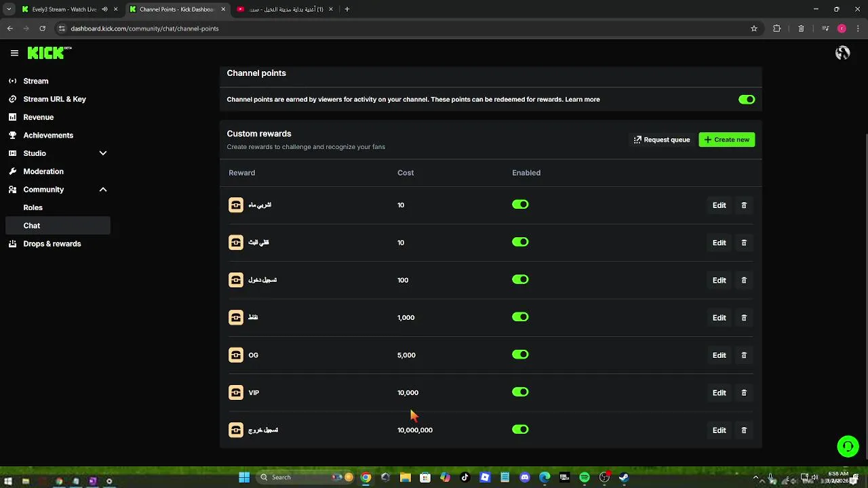Open the browser extensions puzzle icon
The width and height of the screenshot is (868, 488).
[777, 28]
